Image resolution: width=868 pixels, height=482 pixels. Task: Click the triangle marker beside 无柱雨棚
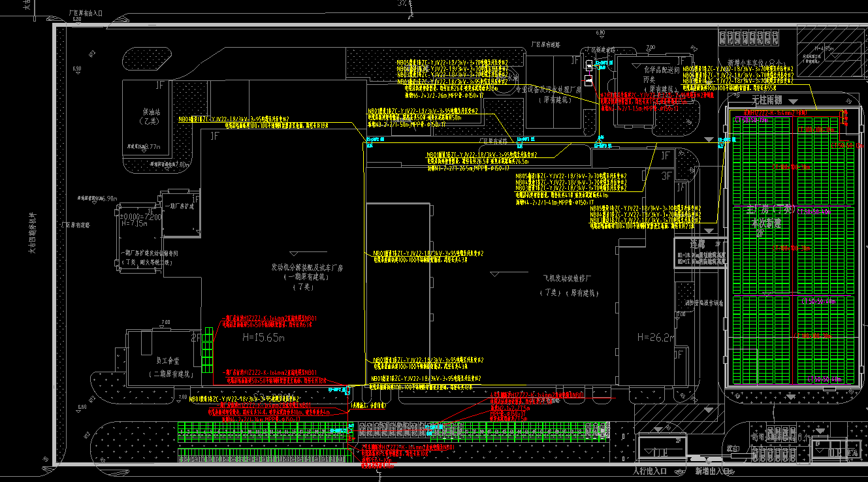[793, 101]
